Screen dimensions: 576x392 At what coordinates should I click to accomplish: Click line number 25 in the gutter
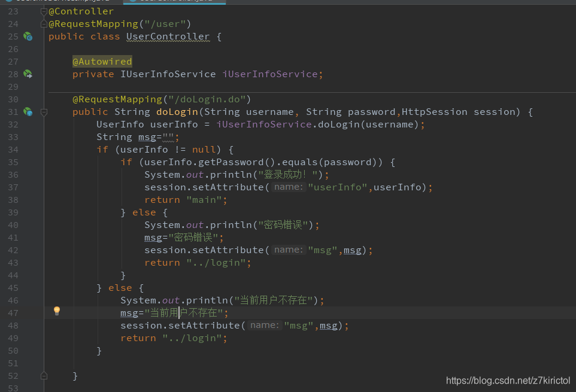pos(13,37)
